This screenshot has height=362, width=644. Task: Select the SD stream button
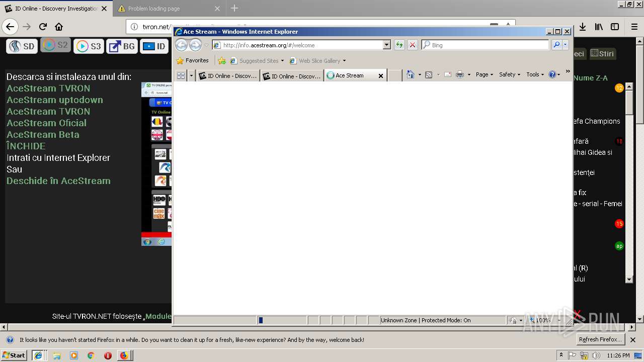point(22,46)
